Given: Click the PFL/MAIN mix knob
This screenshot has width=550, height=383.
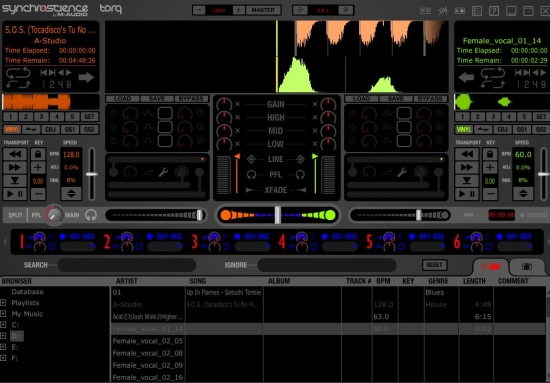Looking at the screenshot, I should (x=54, y=215).
